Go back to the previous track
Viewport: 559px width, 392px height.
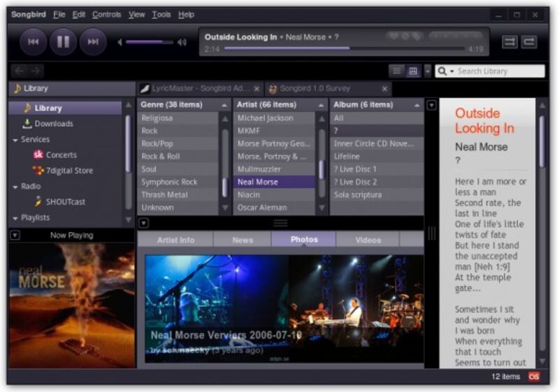(33, 42)
